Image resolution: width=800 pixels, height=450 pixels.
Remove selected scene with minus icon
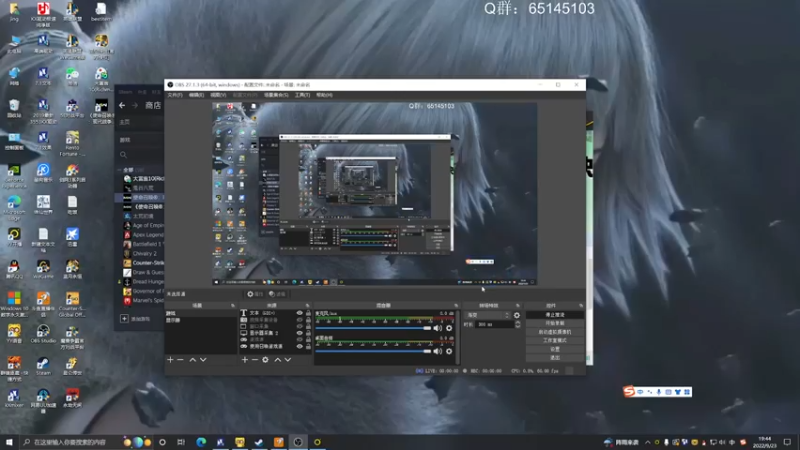point(180,360)
